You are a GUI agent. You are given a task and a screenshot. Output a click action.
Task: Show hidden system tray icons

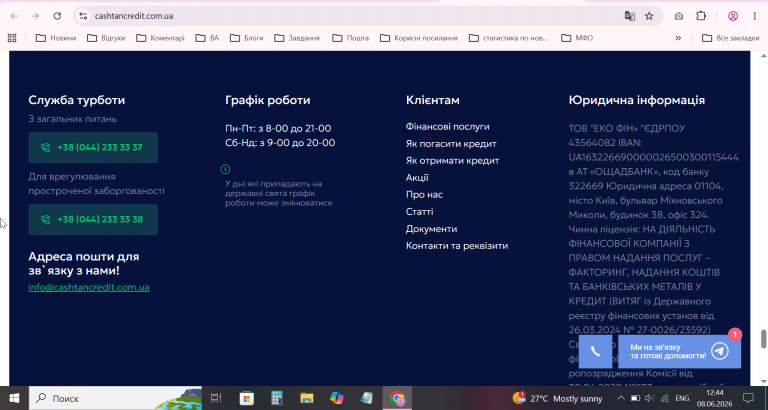(621, 398)
